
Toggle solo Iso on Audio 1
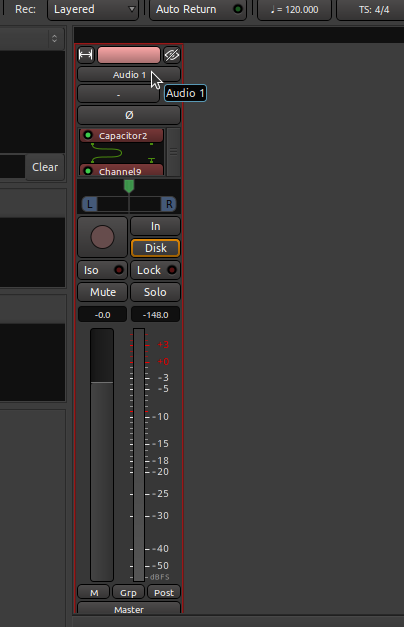tap(102, 270)
